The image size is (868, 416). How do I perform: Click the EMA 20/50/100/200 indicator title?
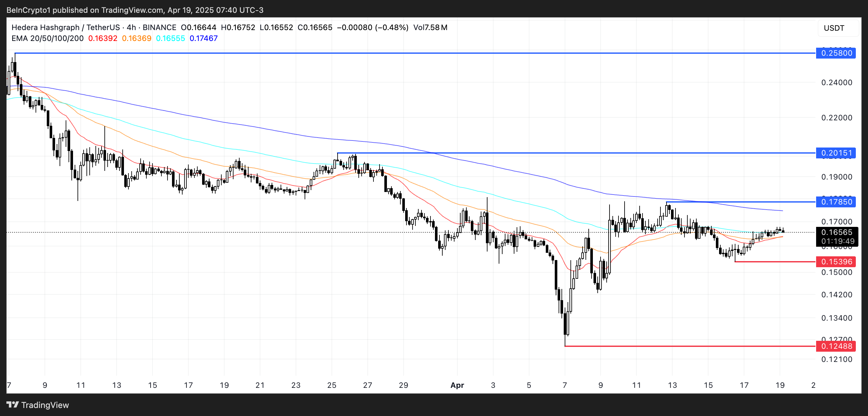47,38
